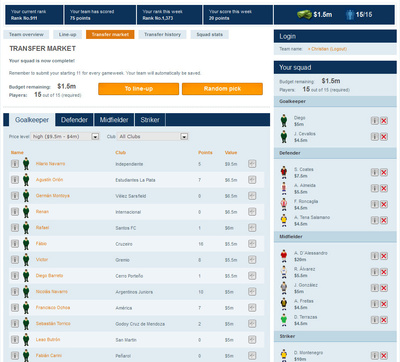
Task: Click the To line-up button
Action: point(139,89)
